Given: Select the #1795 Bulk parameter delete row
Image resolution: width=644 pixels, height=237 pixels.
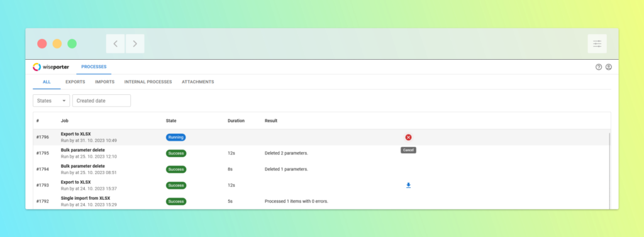Looking at the screenshot, I should point(321,153).
